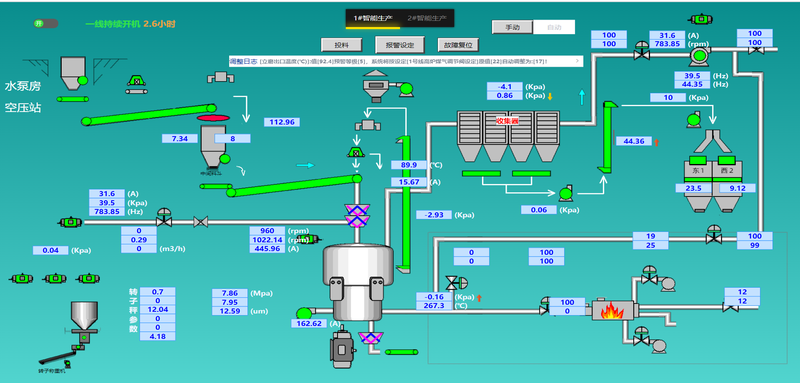Click the 故障复位 fault reset button

[458, 45]
